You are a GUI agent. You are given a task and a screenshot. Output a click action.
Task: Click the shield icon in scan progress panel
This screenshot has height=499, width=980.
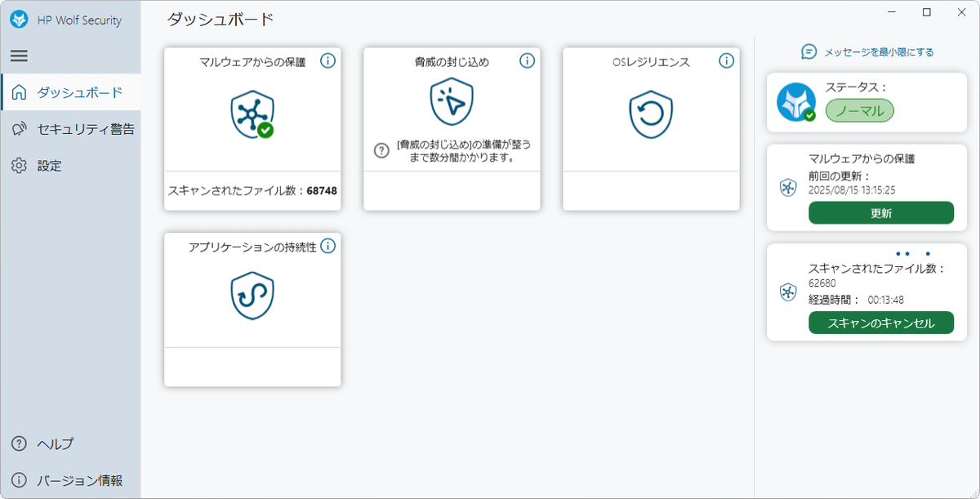[787, 292]
